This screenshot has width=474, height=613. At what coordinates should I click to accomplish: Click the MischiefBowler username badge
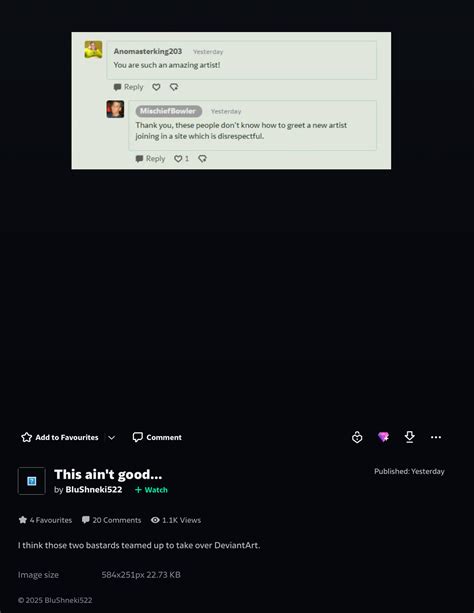(169, 111)
